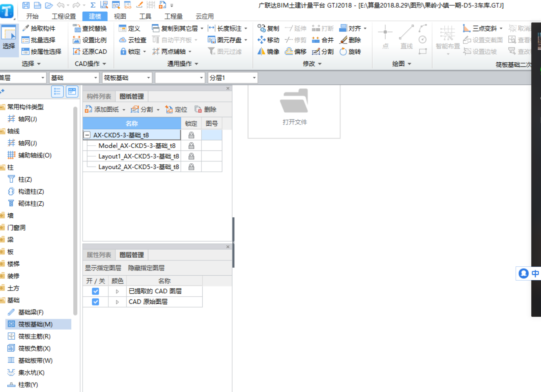The width and height of the screenshot is (541, 392).
Task: Click 智能布置 smart layout tool
Action: point(448,38)
